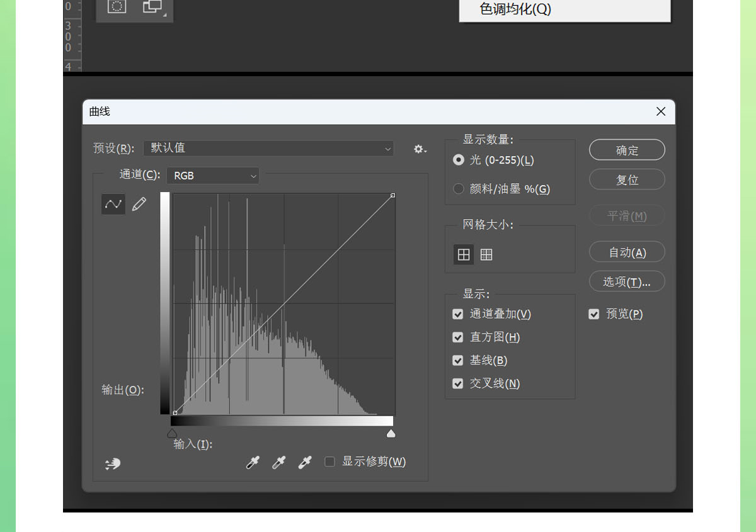Pick the gray point eyedropper
Viewport: 756px width, 532px height.
point(278,463)
